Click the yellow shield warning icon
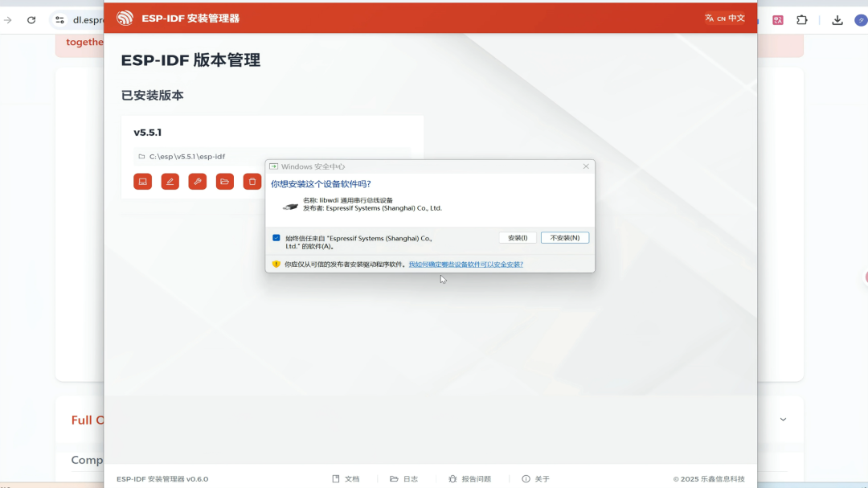Screen dimensions: 868x488 pos(276,265)
